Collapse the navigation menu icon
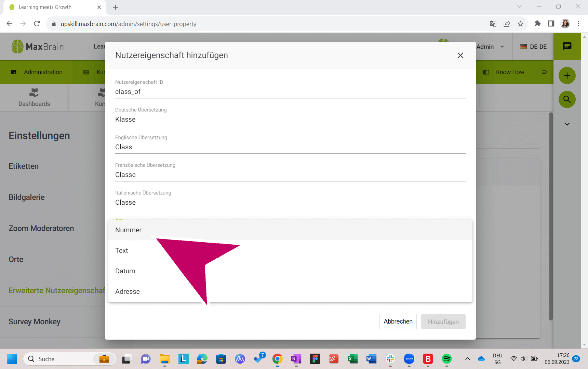Viewport: 588px width, 369px height. [x=545, y=72]
